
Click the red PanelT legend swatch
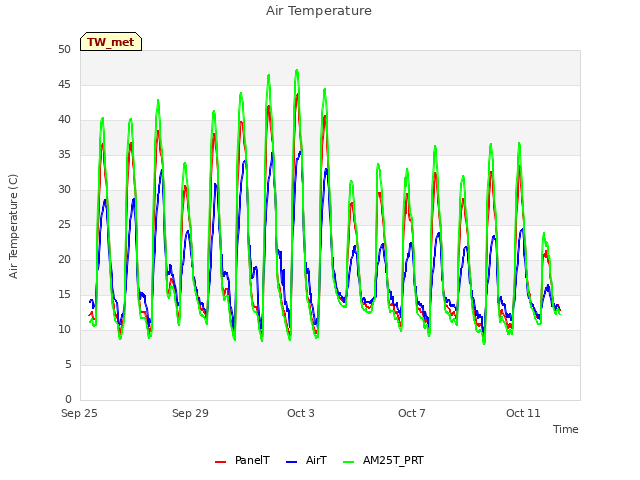click(x=220, y=462)
